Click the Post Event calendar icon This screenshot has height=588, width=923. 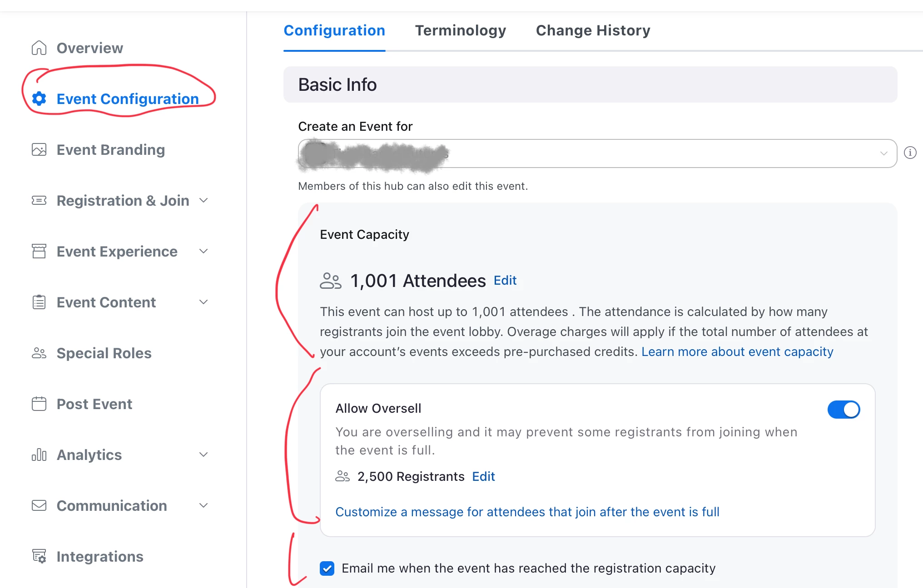(x=39, y=404)
